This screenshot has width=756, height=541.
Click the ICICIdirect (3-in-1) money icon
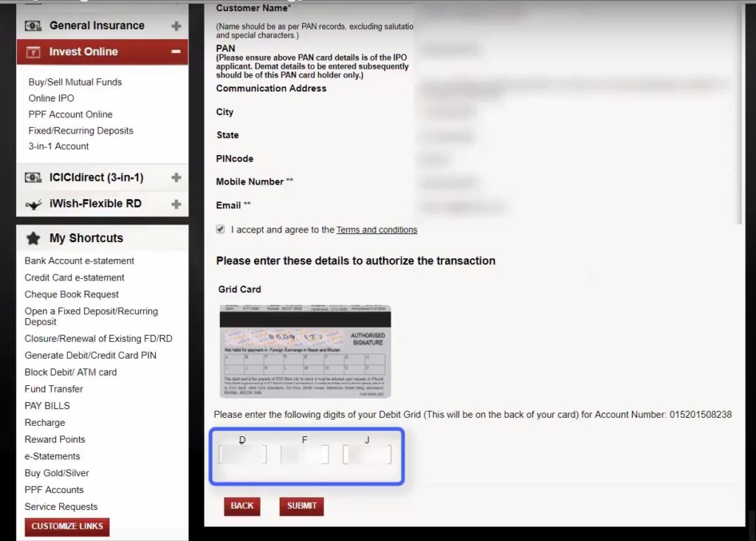33,177
